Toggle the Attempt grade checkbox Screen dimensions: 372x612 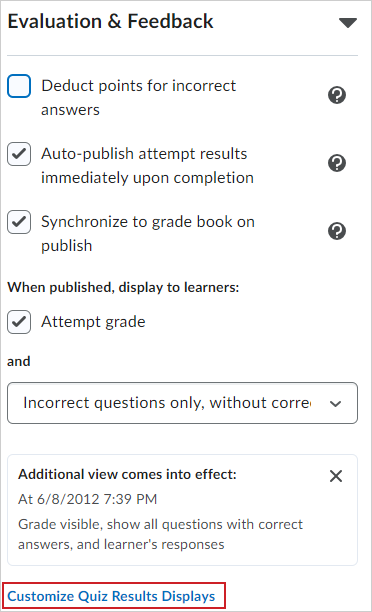(x=19, y=322)
